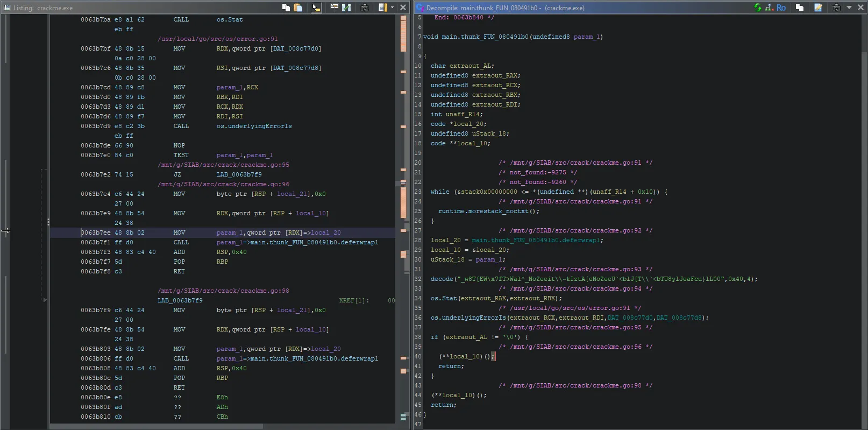Open the listing fields editor icon
Image resolution: width=868 pixels, height=430 pixels.
click(334, 8)
